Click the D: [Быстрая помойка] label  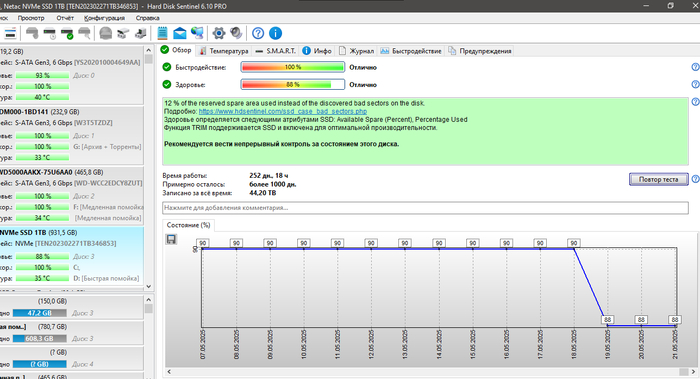click(x=106, y=278)
